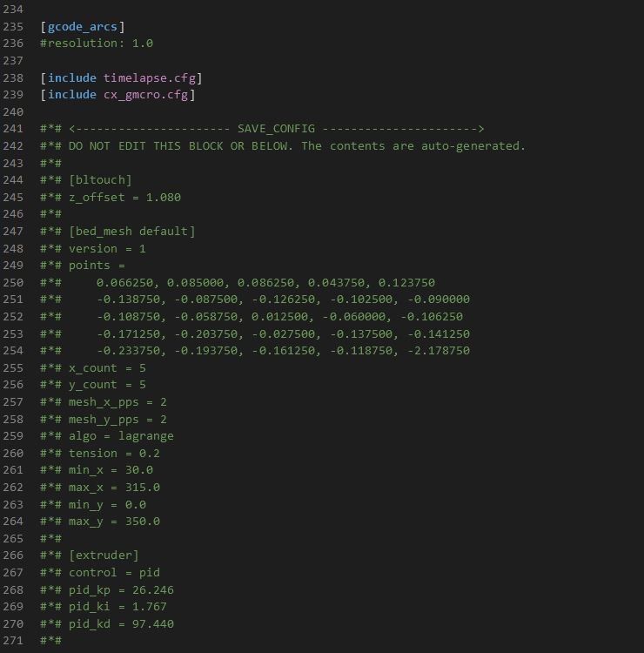
Task: Place cursor in the gcode_arcs section header
Action: (x=83, y=27)
